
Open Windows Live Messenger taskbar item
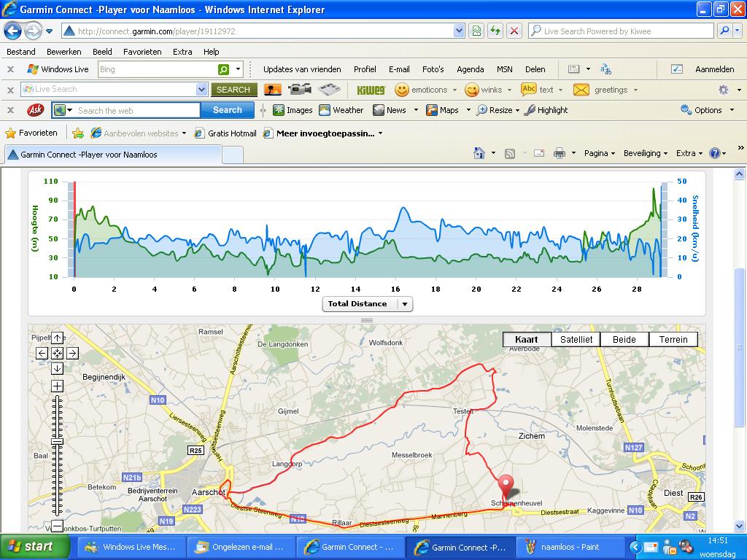point(131,547)
